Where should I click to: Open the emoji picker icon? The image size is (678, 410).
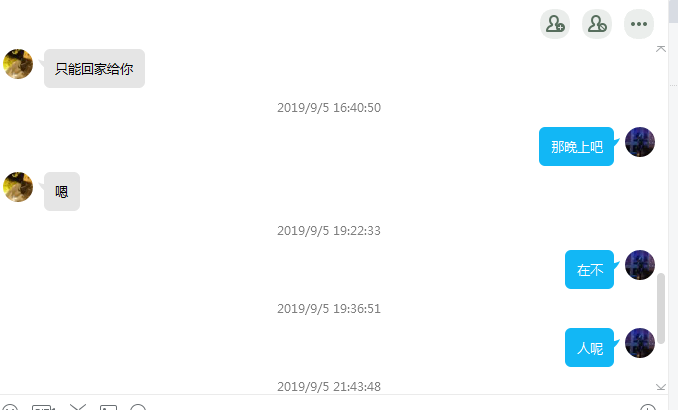coord(10,407)
